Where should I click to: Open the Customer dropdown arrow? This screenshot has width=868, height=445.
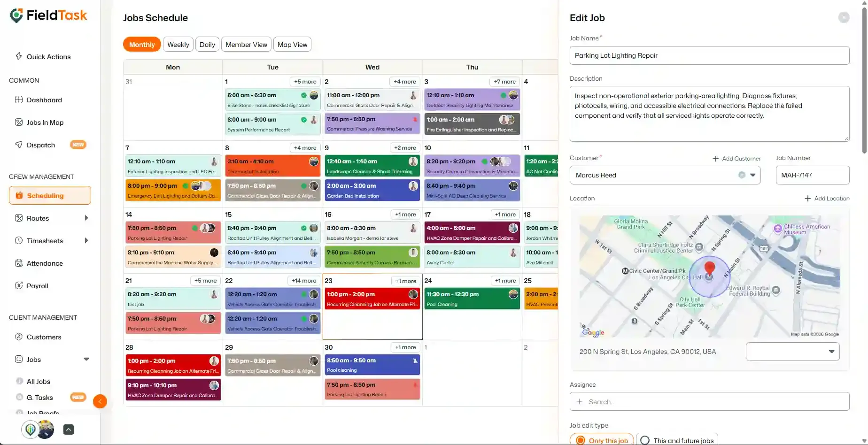click(x=753, y=175)
